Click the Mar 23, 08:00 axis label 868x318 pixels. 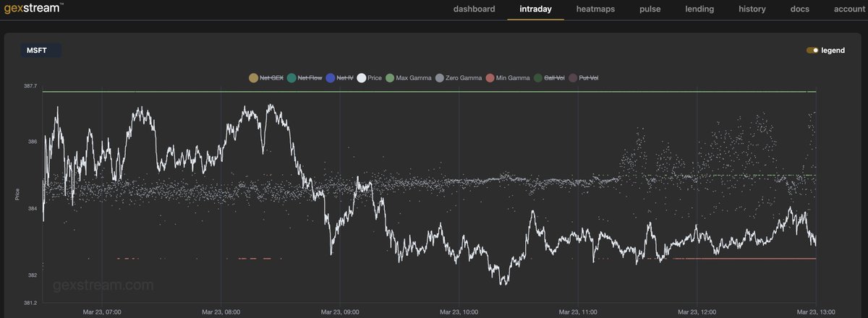(221, 312)
